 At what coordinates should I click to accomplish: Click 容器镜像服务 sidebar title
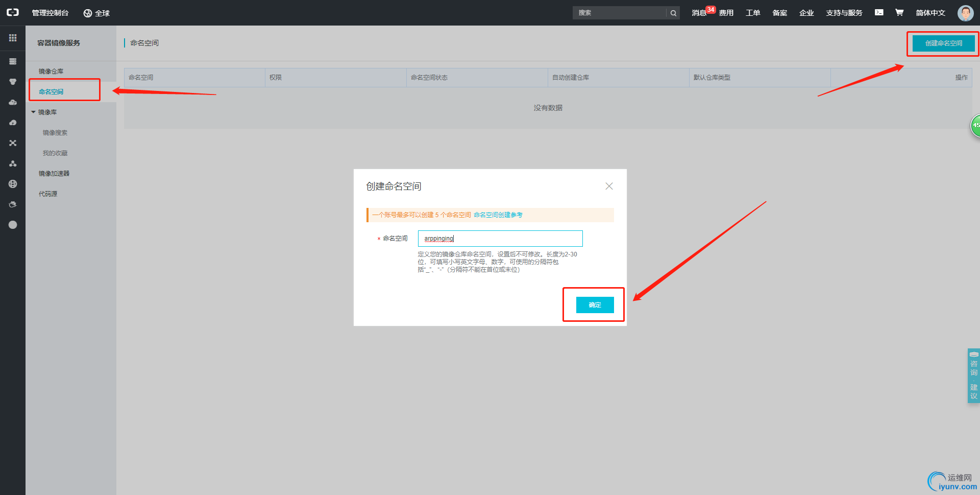59,43
